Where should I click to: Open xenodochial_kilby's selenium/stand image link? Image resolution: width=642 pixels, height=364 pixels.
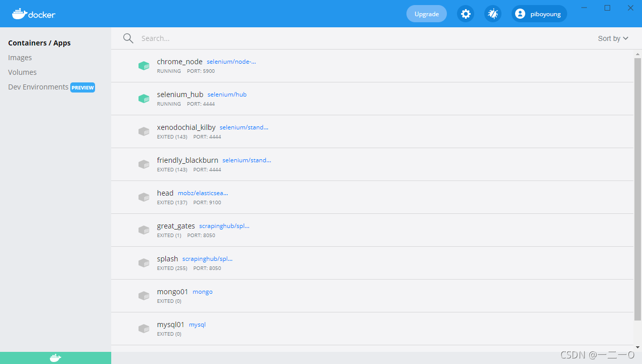tap(244, 127)
